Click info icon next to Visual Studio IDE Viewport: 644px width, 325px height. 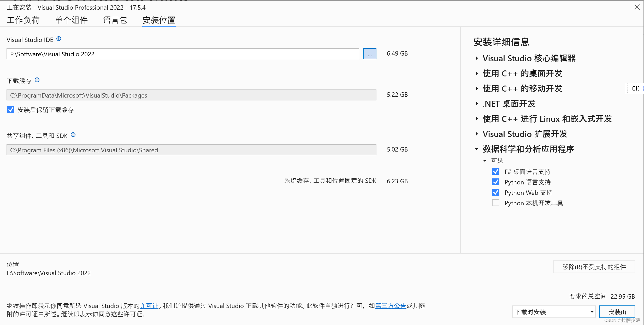point(59,39)
